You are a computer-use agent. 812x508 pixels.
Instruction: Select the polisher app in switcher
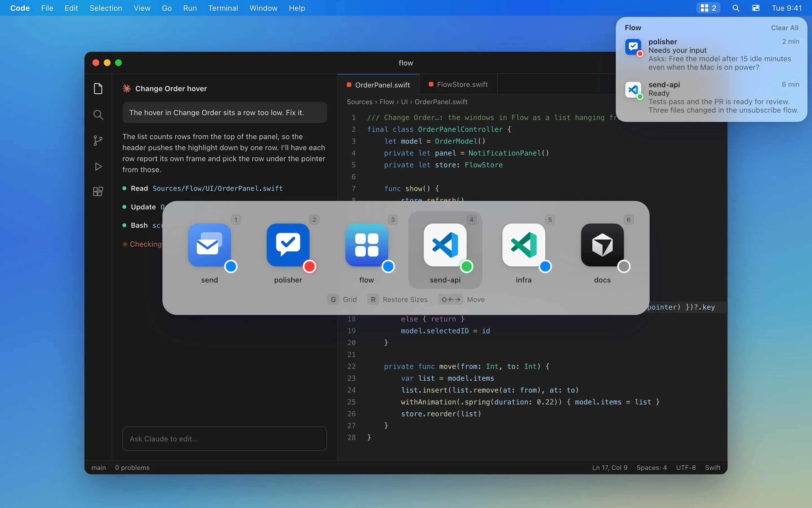coord(288,250)
